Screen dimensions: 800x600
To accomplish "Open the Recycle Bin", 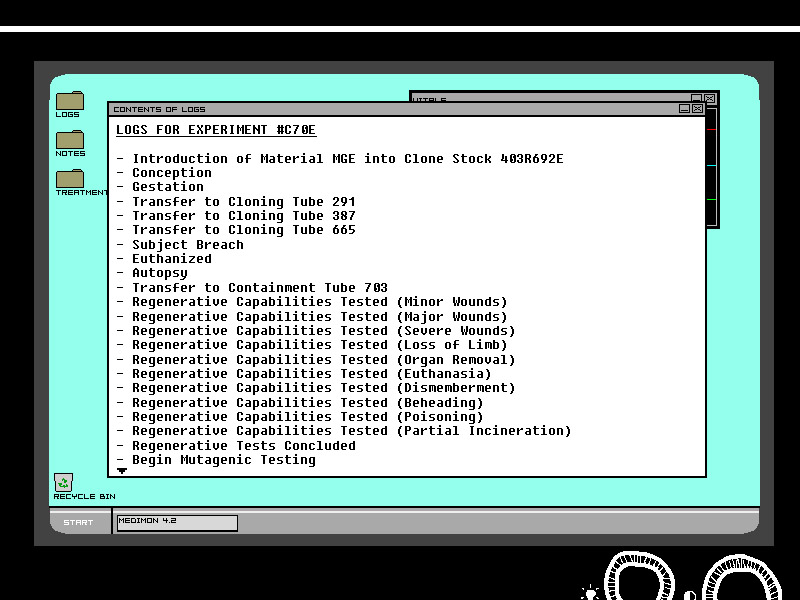I will pyautogui.click(x=64, y=483).
